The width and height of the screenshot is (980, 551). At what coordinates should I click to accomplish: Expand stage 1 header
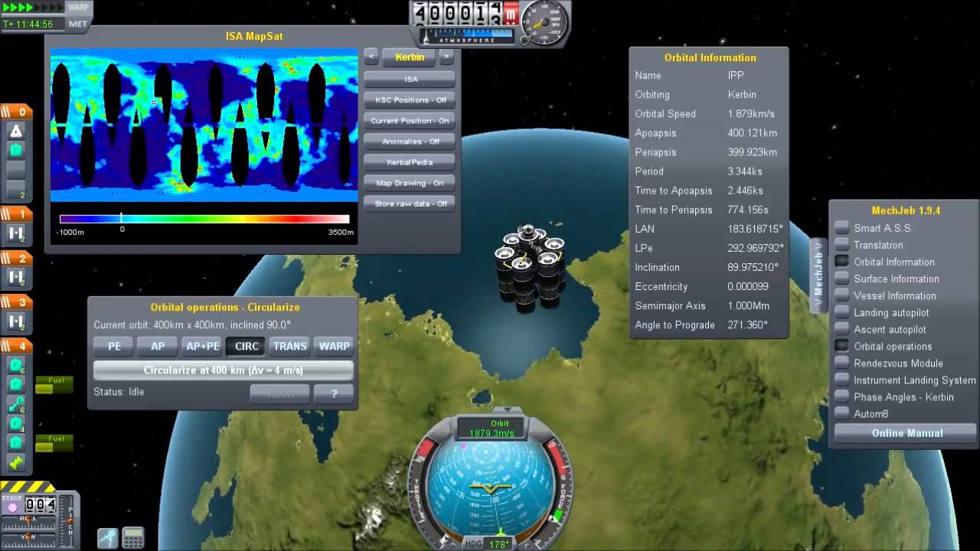point(16,214)
